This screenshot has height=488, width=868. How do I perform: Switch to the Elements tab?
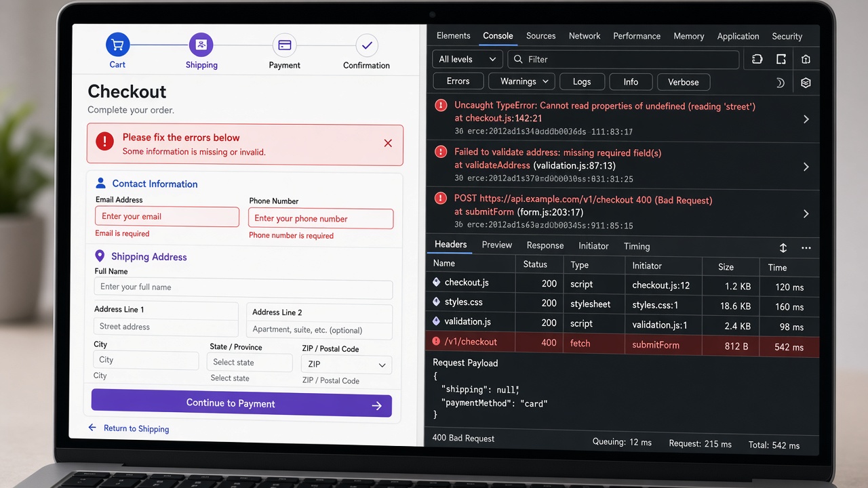(x=454, y=36)
